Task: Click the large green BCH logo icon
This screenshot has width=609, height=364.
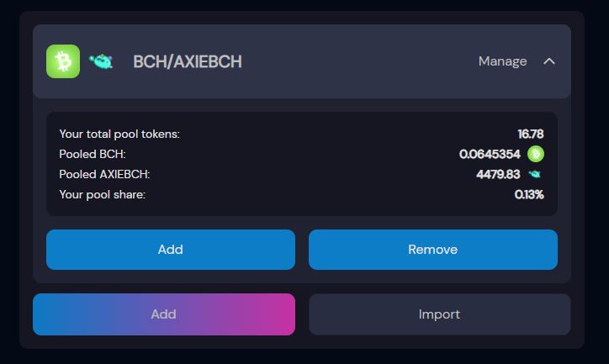Action: 63,61
